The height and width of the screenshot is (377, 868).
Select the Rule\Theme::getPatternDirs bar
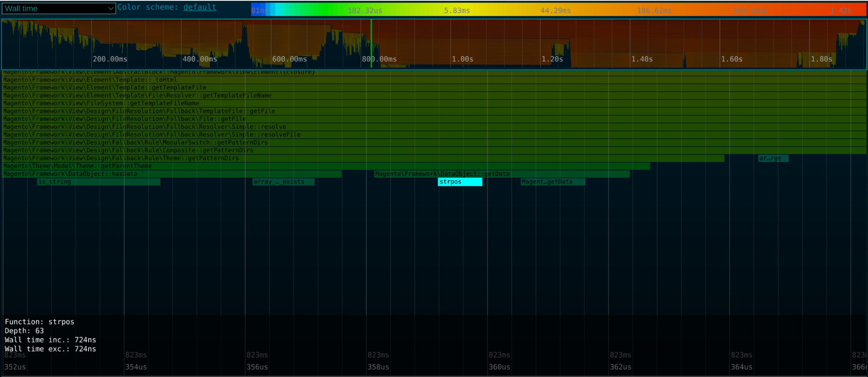[363, 158]
